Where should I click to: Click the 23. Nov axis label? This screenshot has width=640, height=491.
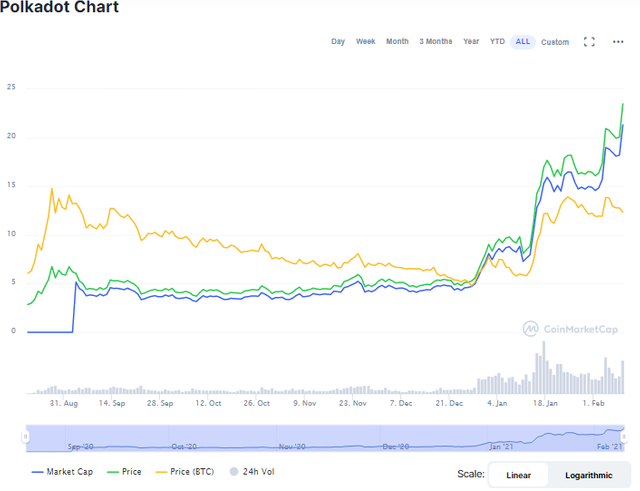[353, 403]
